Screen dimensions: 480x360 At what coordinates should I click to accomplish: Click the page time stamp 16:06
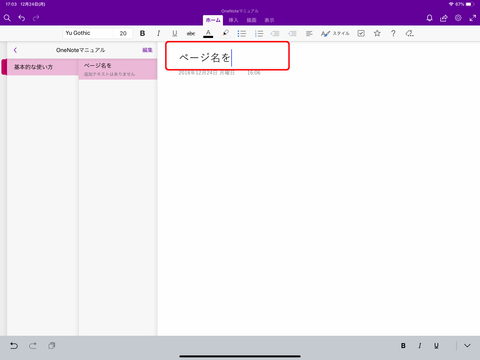click(x=254, y=73)
